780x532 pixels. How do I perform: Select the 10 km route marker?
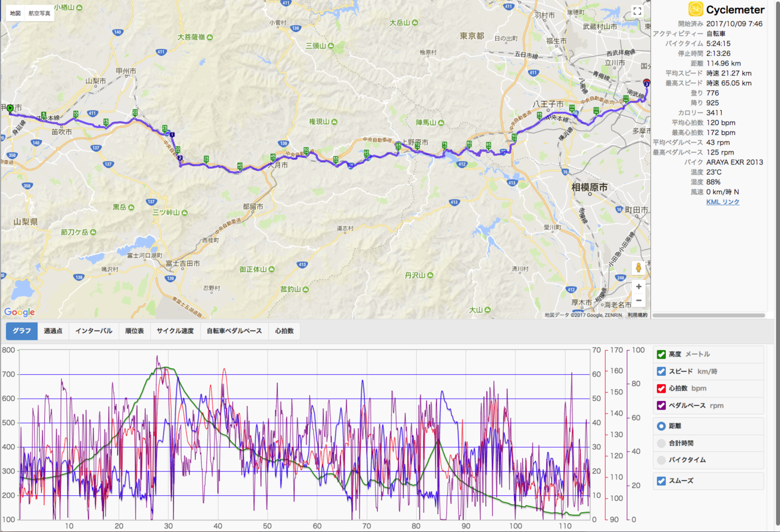coord(76,114)
